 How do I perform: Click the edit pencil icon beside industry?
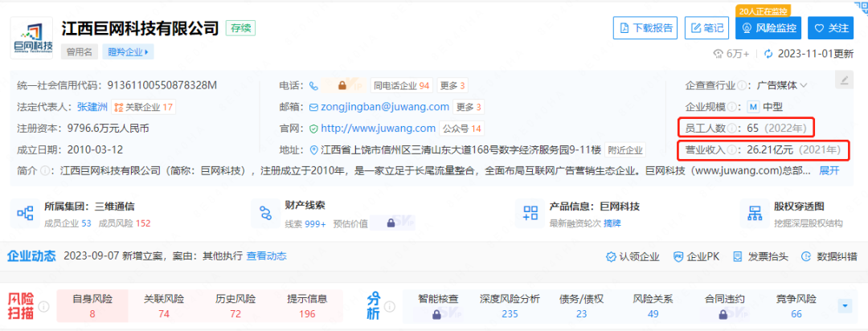pos(842,80)
